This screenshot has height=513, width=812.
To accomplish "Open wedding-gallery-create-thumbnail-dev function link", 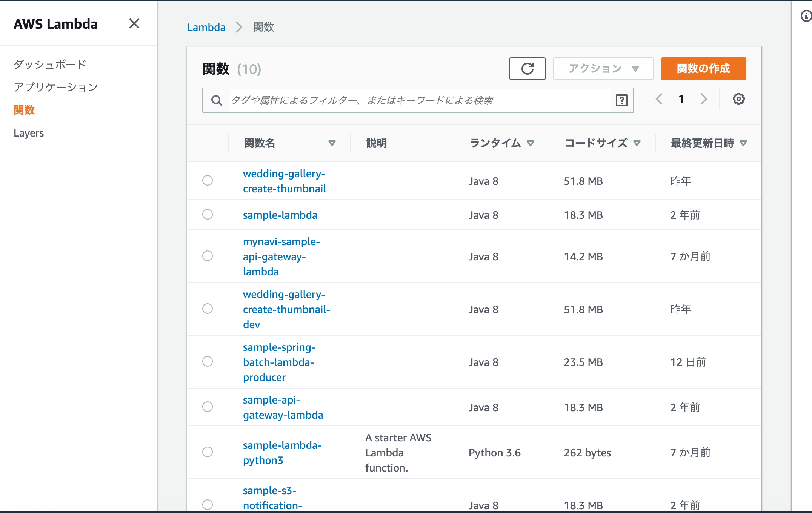I will pos(286,309).
